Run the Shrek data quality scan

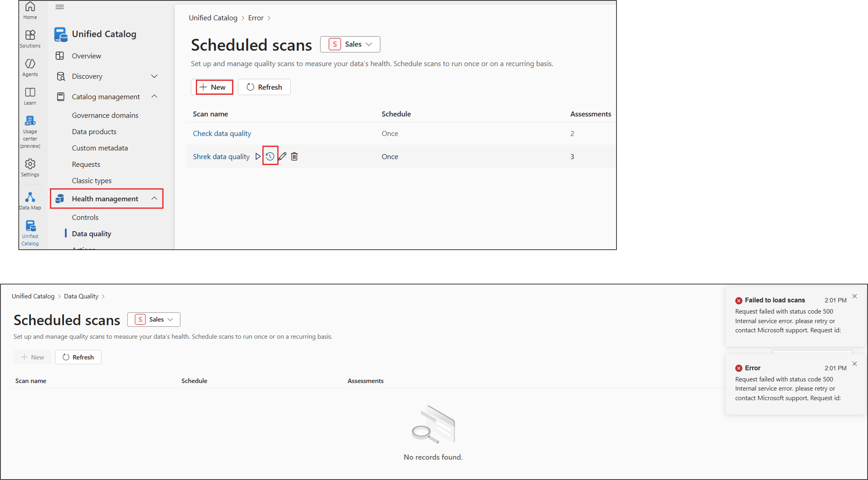coord(258,156)
